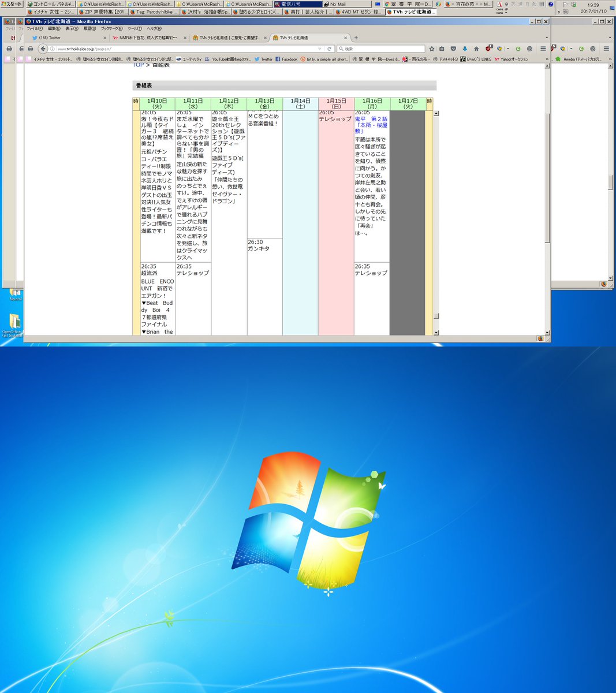Click the 1月10日(火) column header
The width and height of the screenshot is (616, 693).
pos(158,104)
